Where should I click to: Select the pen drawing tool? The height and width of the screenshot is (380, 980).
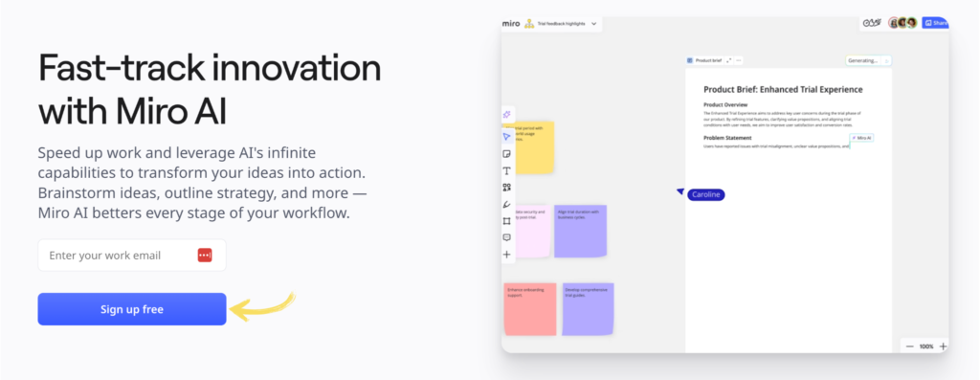[507, 205]
